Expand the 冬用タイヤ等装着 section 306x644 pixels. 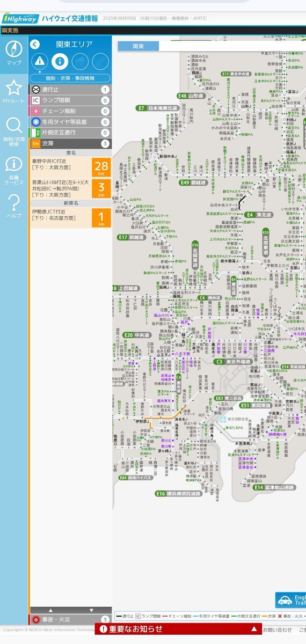[70, 122]
